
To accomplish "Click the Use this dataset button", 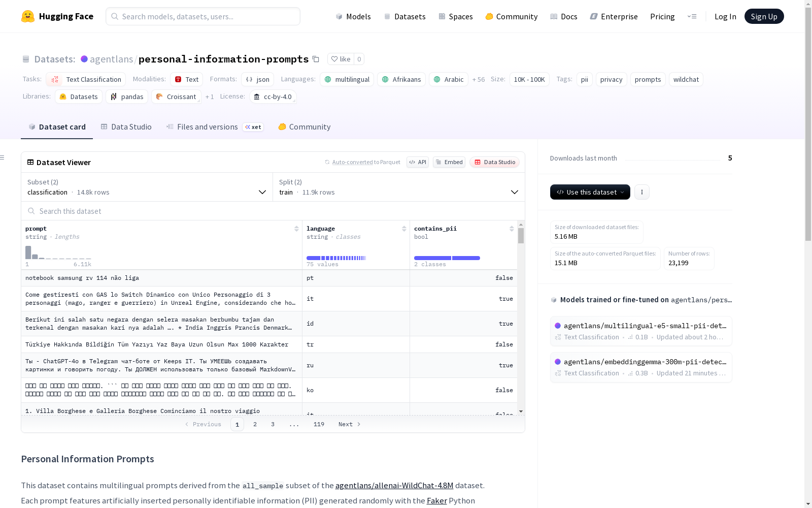I will coord(590,192).
